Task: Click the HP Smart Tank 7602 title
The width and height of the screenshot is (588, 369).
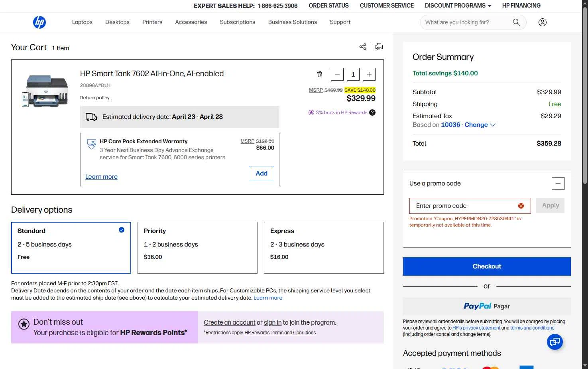Action: pos(152,73)
